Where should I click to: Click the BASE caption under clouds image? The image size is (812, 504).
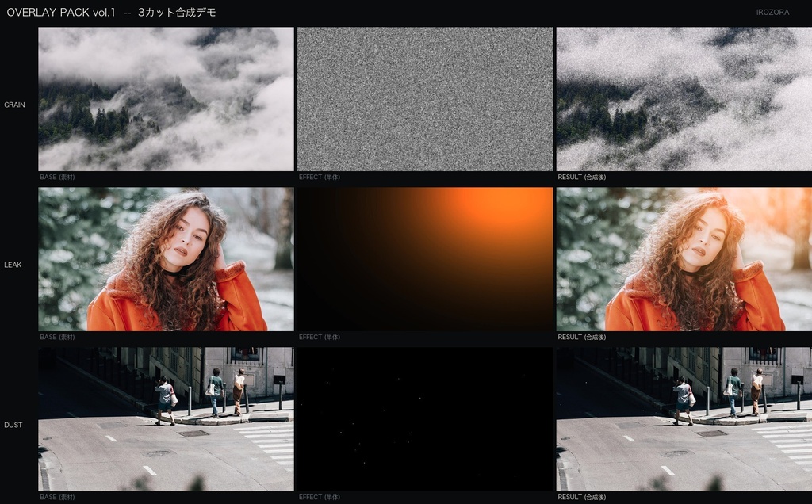coord(57,177)
